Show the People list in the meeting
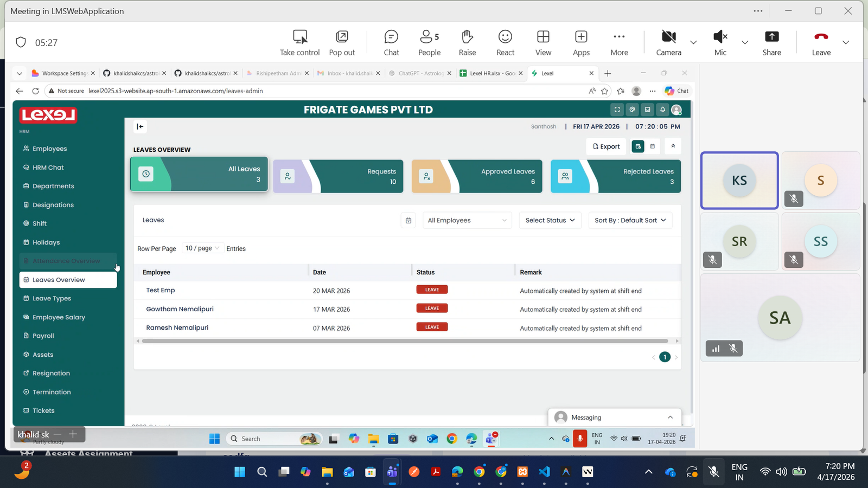The image size is (868, 488). (429, 42)
